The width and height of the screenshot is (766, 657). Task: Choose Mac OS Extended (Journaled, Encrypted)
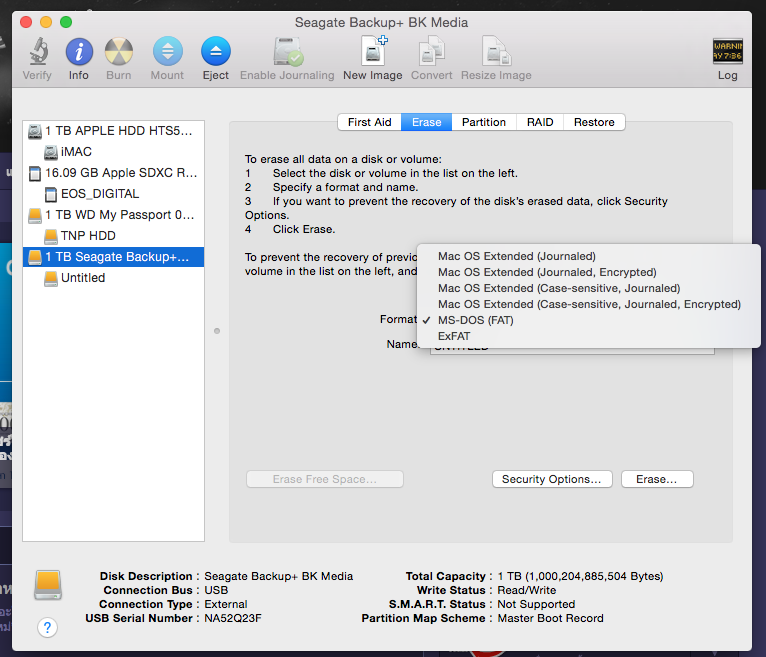pyautogui.click(x=589, y=272)
